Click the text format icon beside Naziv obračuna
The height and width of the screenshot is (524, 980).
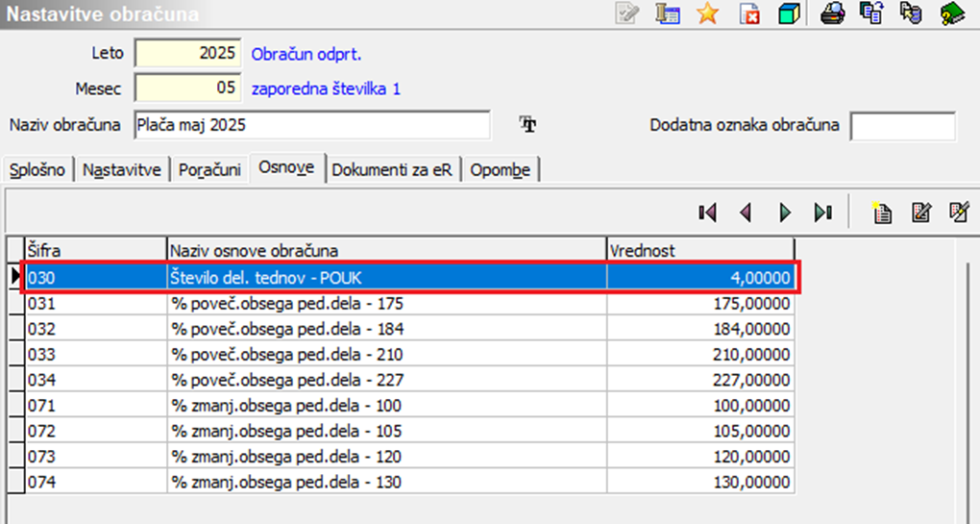pyautogui.click(x=528, y=124)
